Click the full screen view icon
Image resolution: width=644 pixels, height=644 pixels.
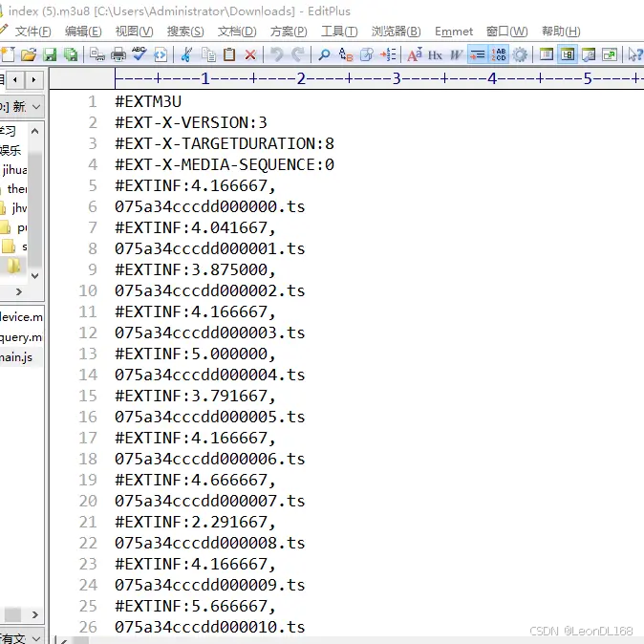click(610, 54)
